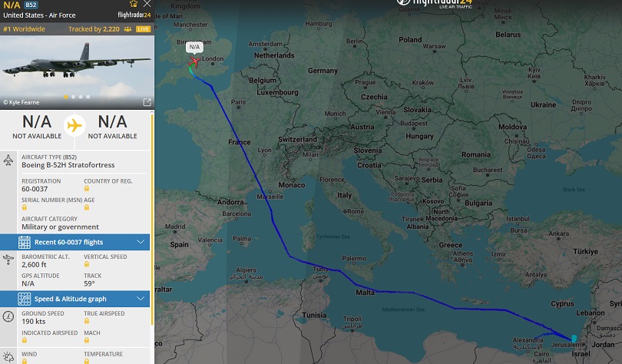The height and width of the screenshot is (364, 622).
Task: Click the locked Vertical Speed padlock
Action: [87, 265]
